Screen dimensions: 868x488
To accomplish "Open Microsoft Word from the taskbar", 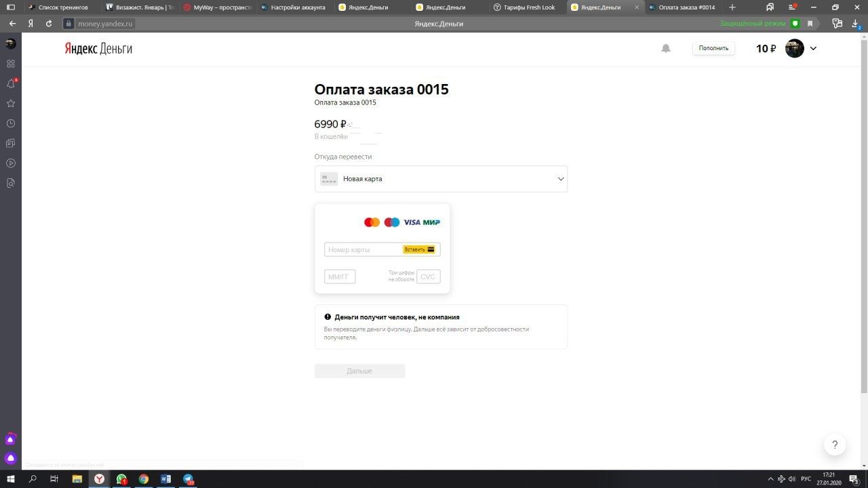I will (x=166, y=479).
